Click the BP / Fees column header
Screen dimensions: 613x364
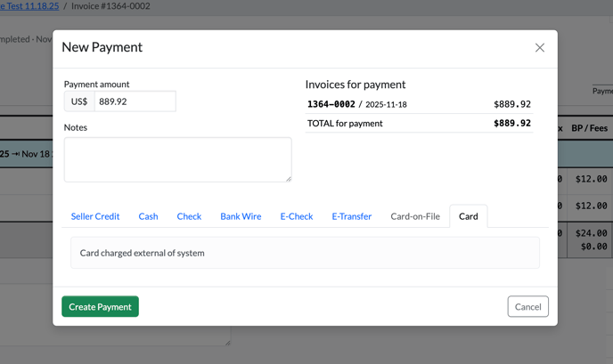coord(589,128)
